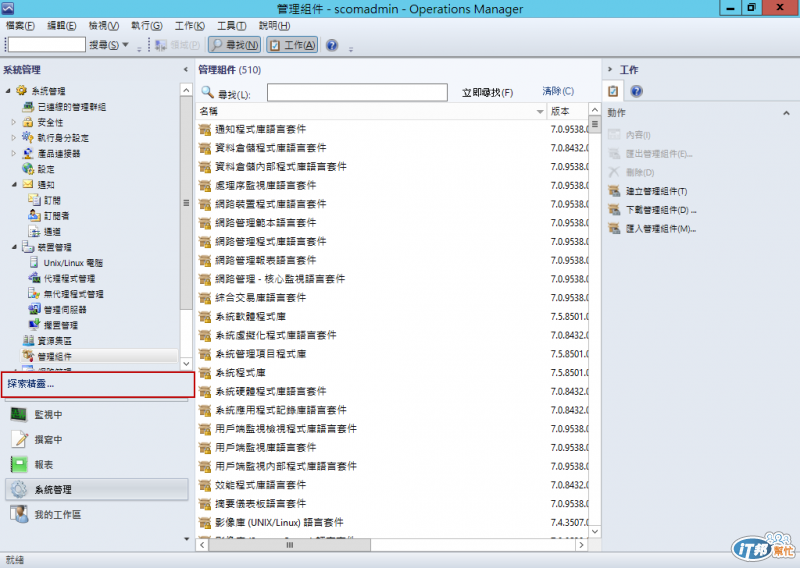
Task: Select the 安全性 lock icon
Action: [x=28, y=122]
